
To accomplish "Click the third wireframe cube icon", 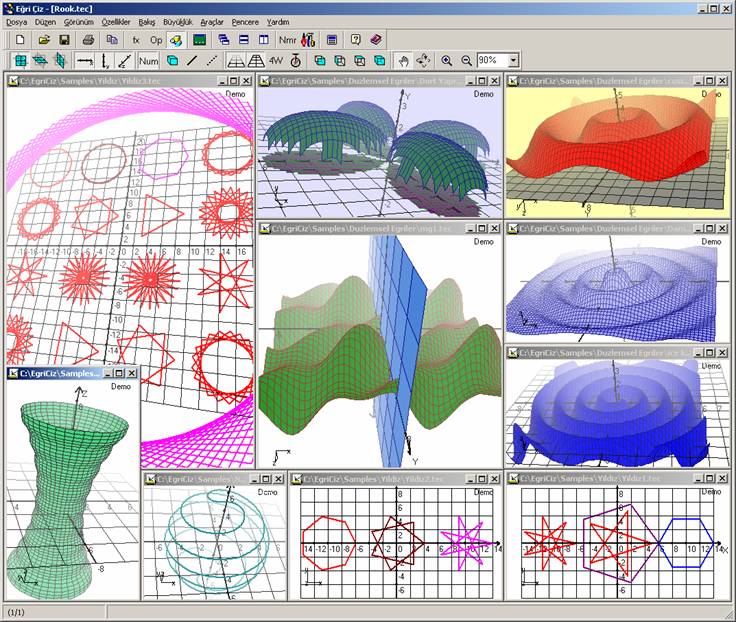I will (x=360, y=61).
